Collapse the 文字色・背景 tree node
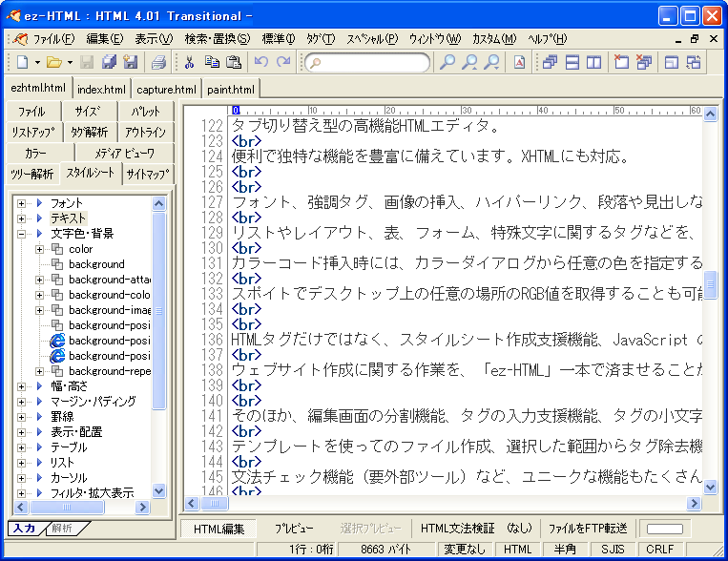Image resolution: width=728 pixels, height=561 pixels. pos(21,234)
